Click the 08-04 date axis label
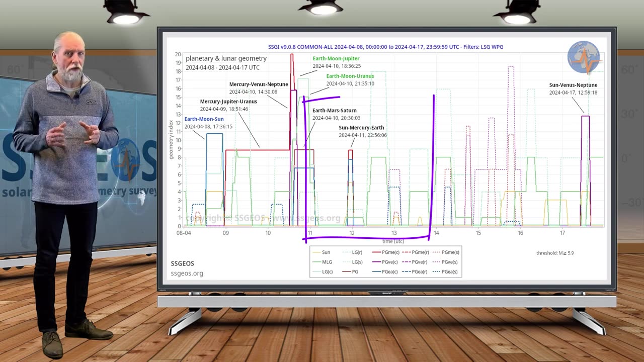Viewport: 644px width, 362px height. pos(183,233)
